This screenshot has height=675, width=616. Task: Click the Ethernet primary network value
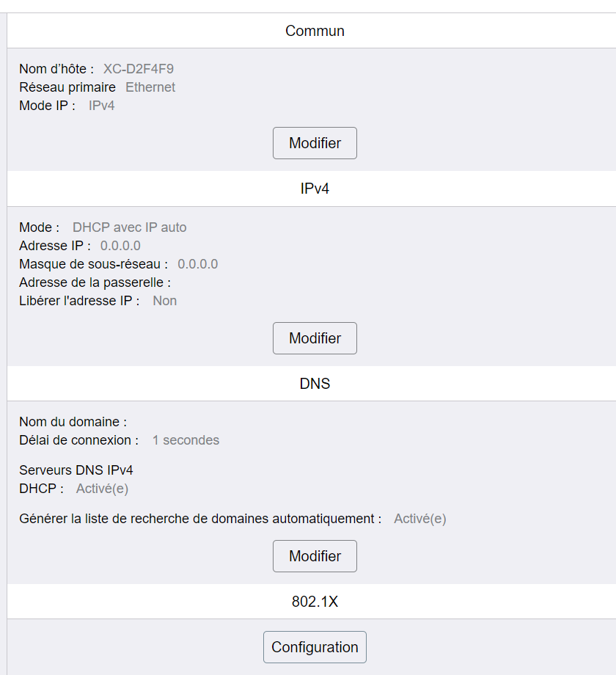(150, 87)
